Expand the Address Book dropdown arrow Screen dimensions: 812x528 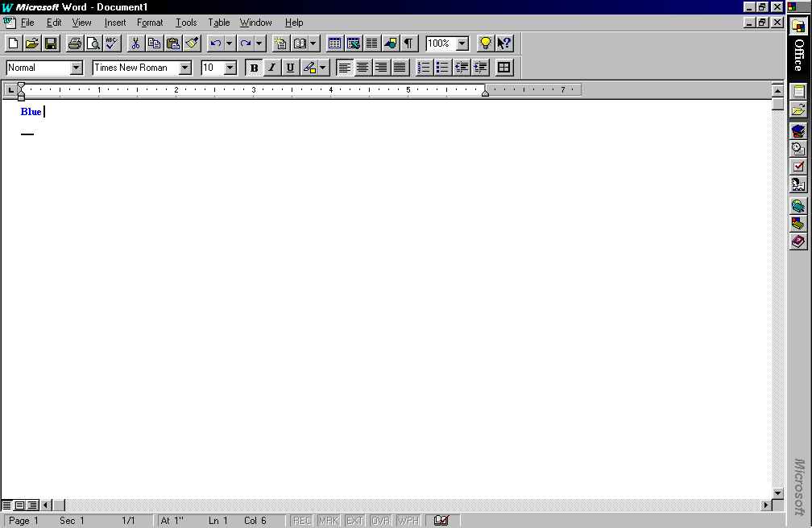click(313, 43)
